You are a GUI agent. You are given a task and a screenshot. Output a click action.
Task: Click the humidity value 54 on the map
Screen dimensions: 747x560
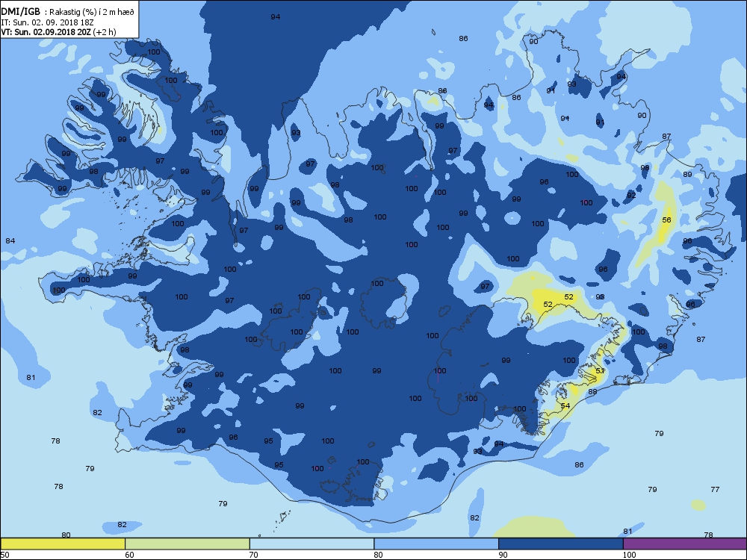tap(565, 405)
